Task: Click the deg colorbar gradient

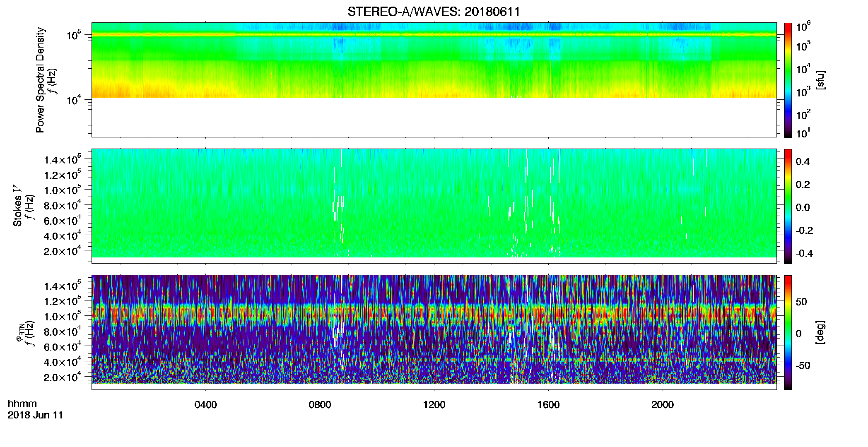Action: click(x=788, y=332)
